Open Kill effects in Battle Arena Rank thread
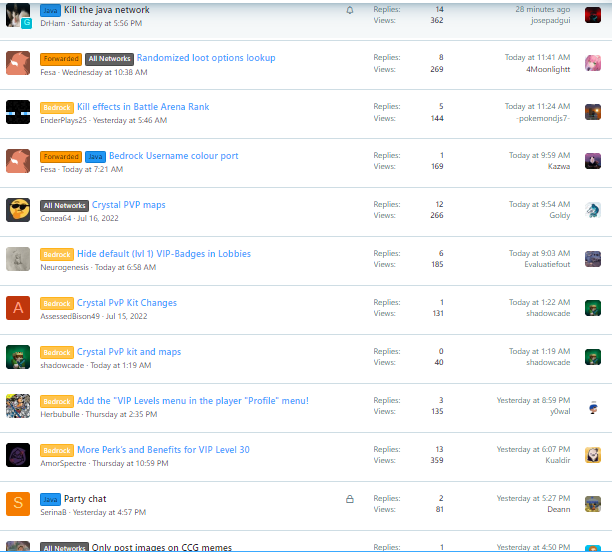Screen dimensions: 612x552 pyautogui.click(x=143, y=107)
